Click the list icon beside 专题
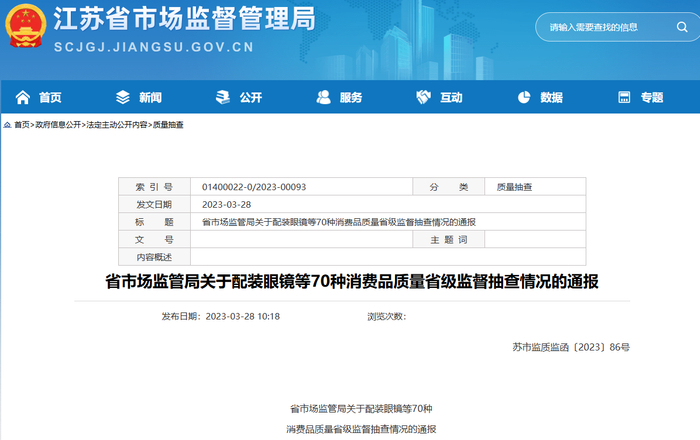 coord(623,97)
